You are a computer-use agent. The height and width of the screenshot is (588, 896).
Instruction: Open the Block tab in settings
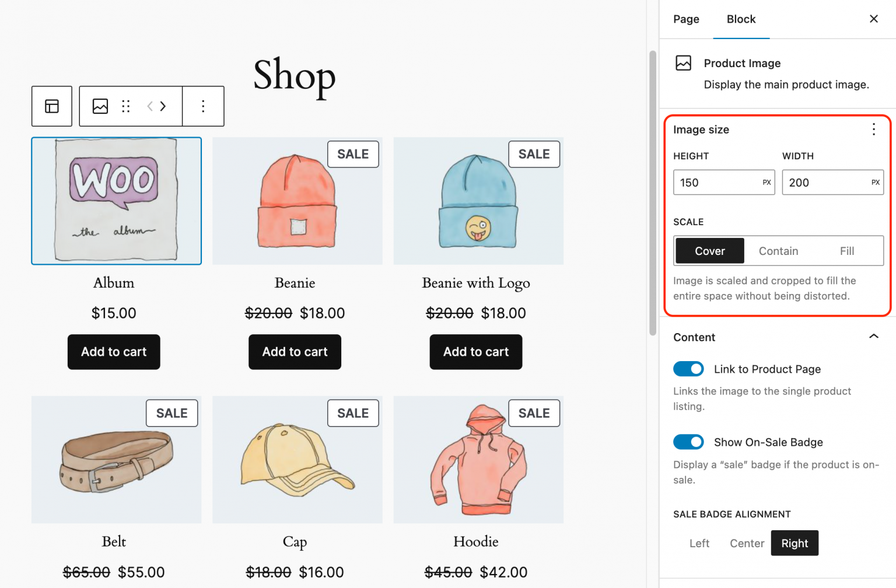741,19
